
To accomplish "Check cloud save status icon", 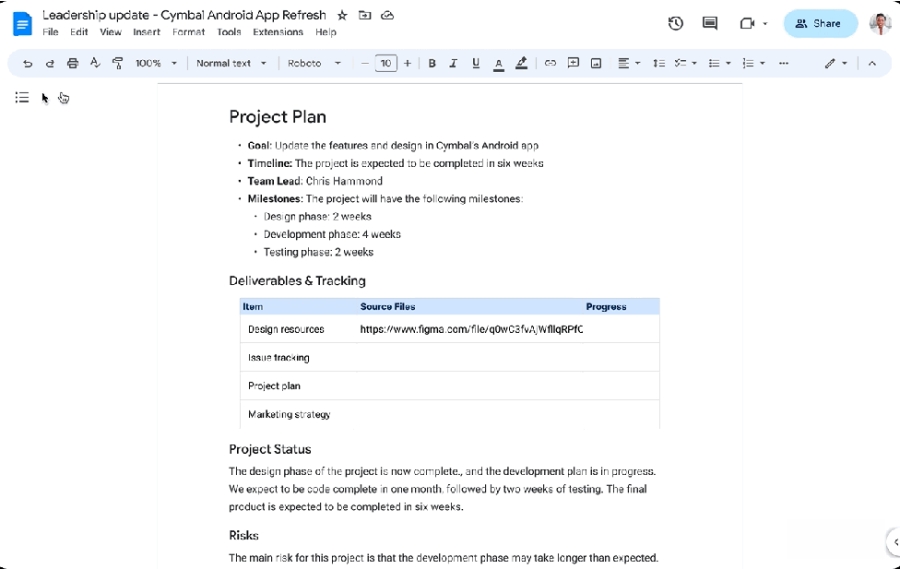I will (x=387, y=16).
